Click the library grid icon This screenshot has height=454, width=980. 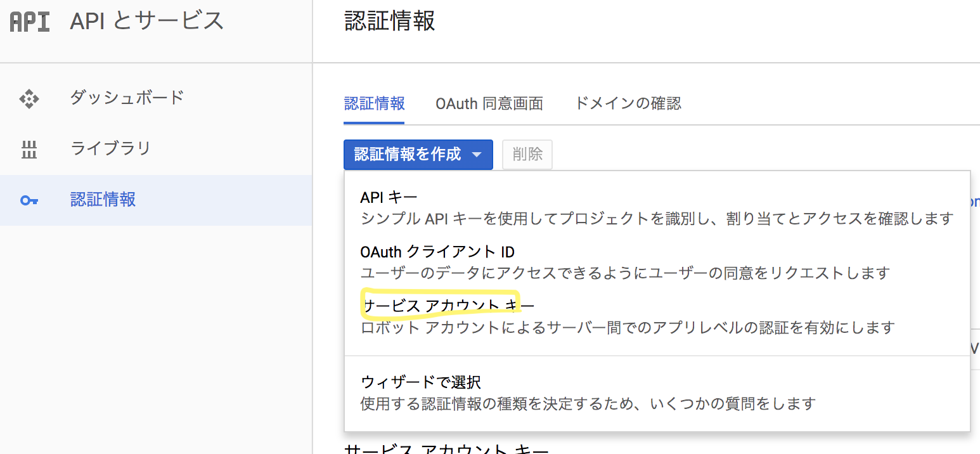(29, 150)
